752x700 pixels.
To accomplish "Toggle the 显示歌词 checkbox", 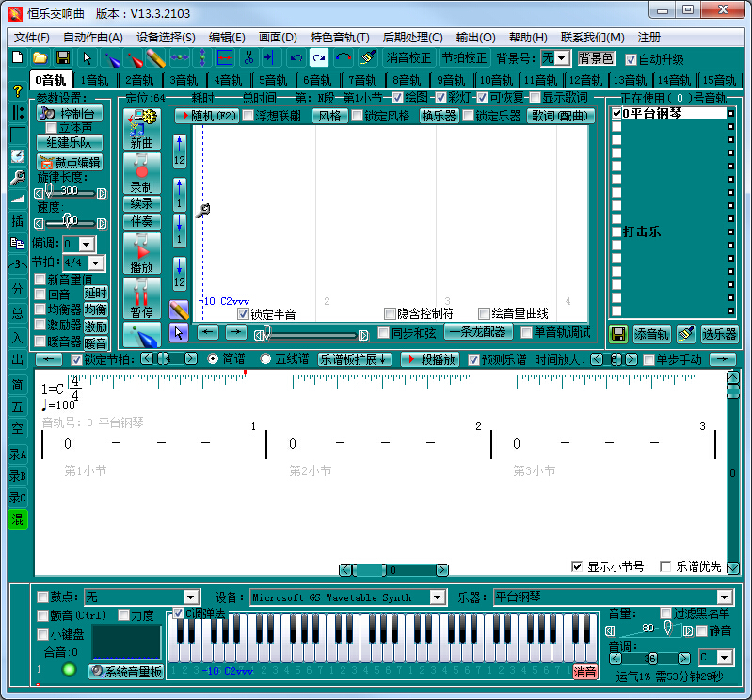I will [x=535, y=98].
